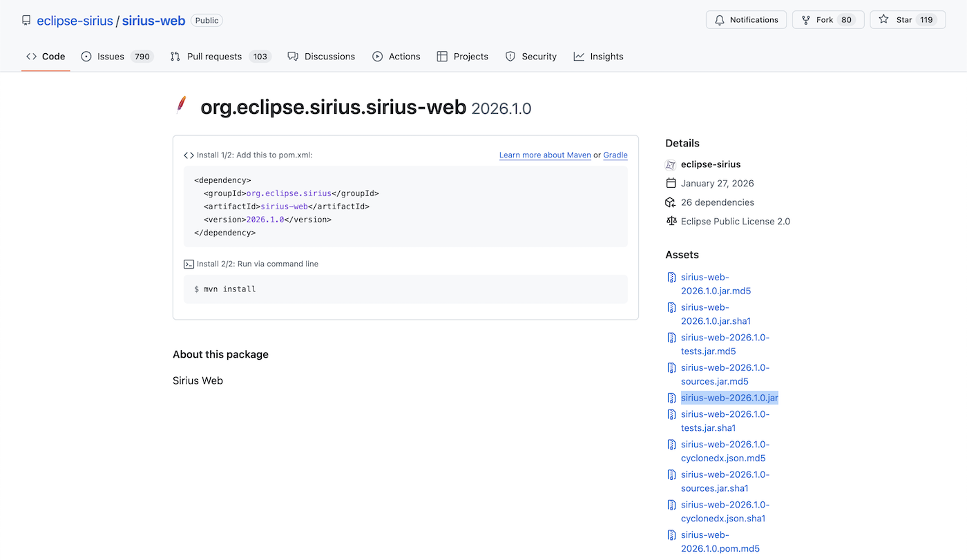Click the repository icon beside eclipse-sirius
Screen dimensions: 967x560
(x=26, y=21)
